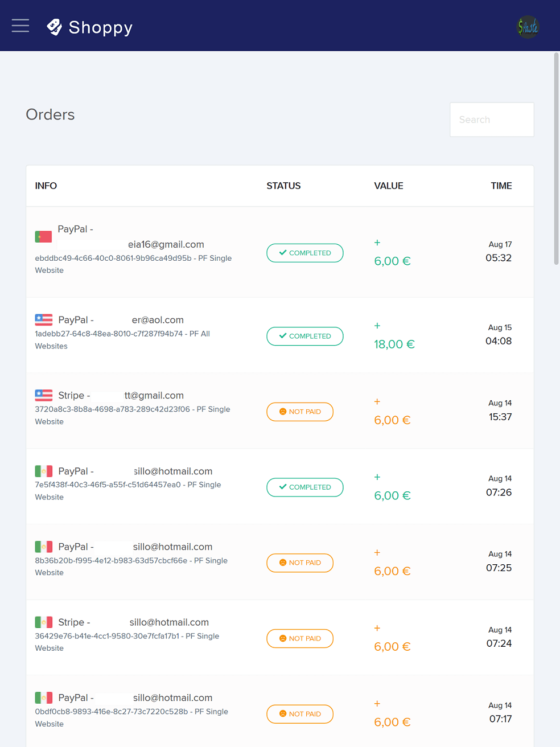Click the 6,00 € value of the 05:32 order
The height and width of the screenshot is (747, 560).
point(393,261)
